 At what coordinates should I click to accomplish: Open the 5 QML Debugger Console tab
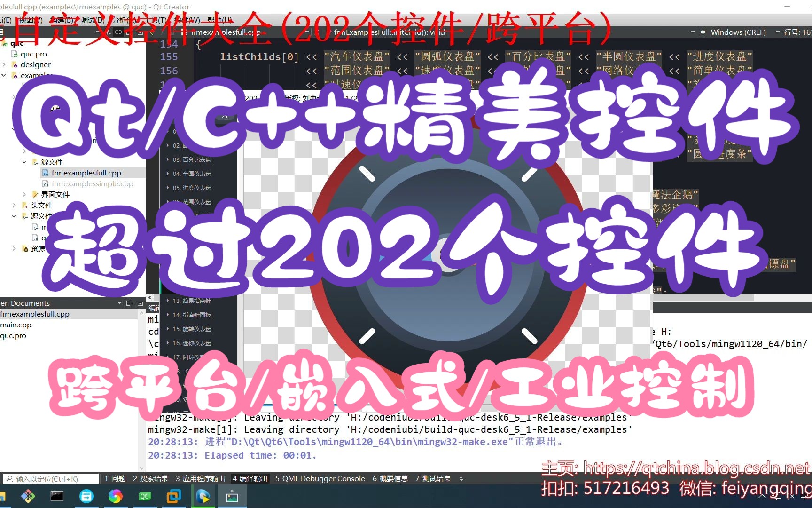[x=320, y=479]
